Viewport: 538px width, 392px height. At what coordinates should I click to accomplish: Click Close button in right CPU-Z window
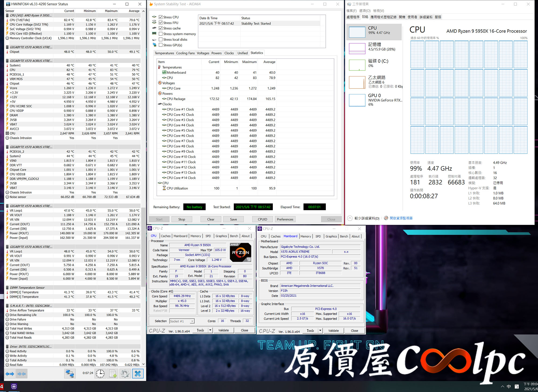[x=354, y=331]
